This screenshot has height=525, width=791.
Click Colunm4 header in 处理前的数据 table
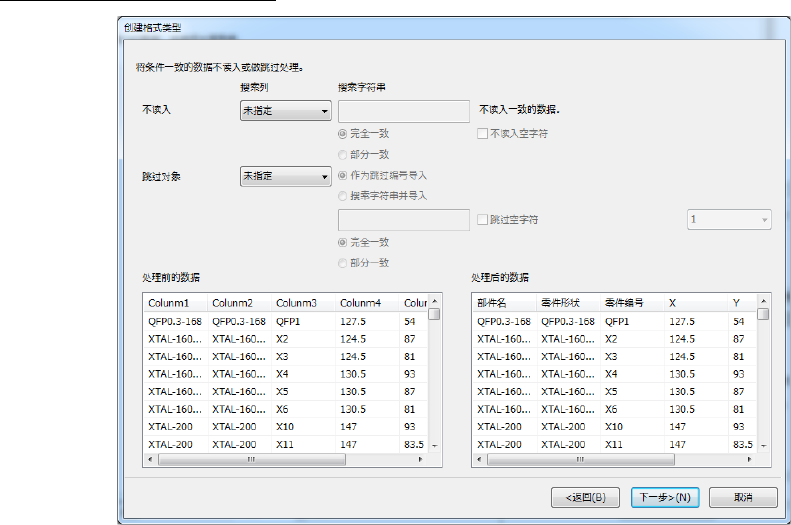coord(367,303)
